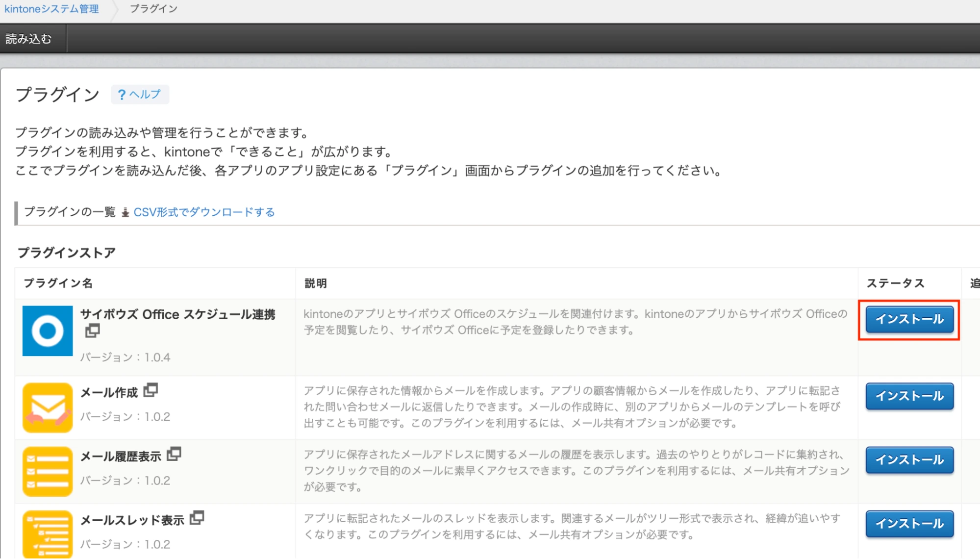Install the メール履歴表示 plugin
The width and height of the screenshot is (980, 559).
909,460
